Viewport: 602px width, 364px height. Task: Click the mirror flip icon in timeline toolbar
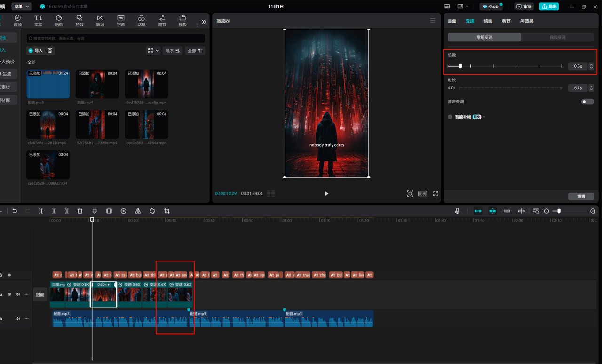pyautogui.click(x=138, y=211)
